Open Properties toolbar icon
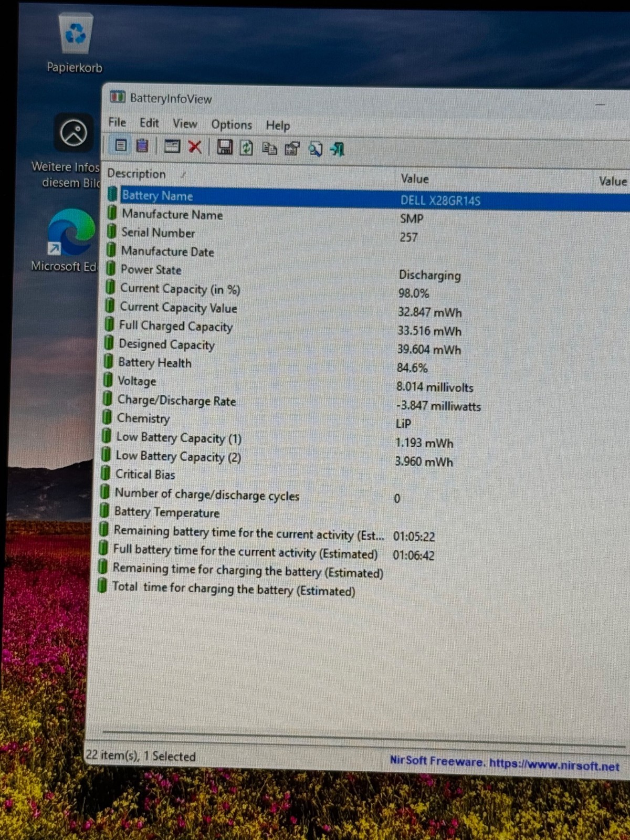 coord(292,149)
